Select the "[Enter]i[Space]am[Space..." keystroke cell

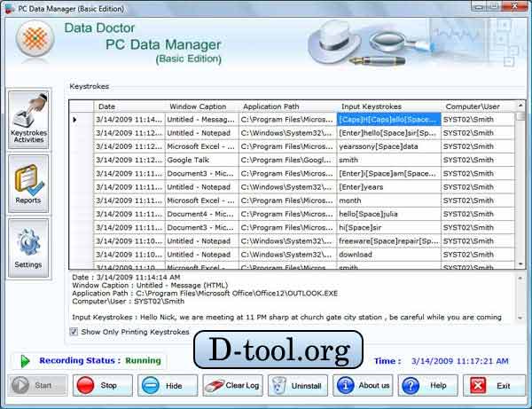[x=389, y=173]
